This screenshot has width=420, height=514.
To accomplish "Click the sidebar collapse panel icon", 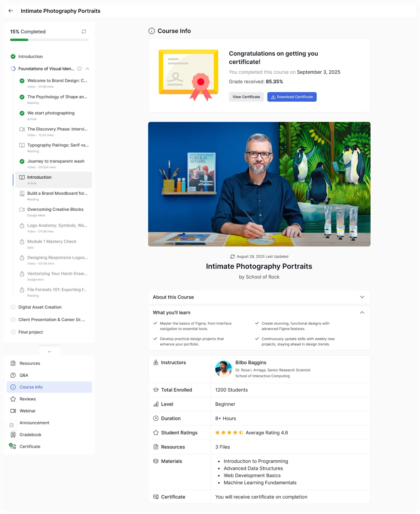I will tap(12, 425).
